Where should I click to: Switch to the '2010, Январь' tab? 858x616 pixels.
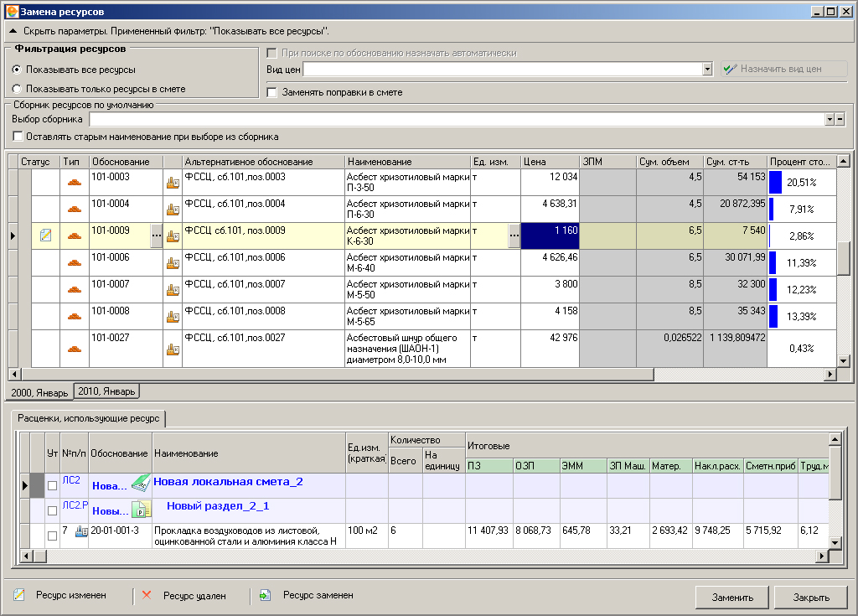(x=106, y=391)
